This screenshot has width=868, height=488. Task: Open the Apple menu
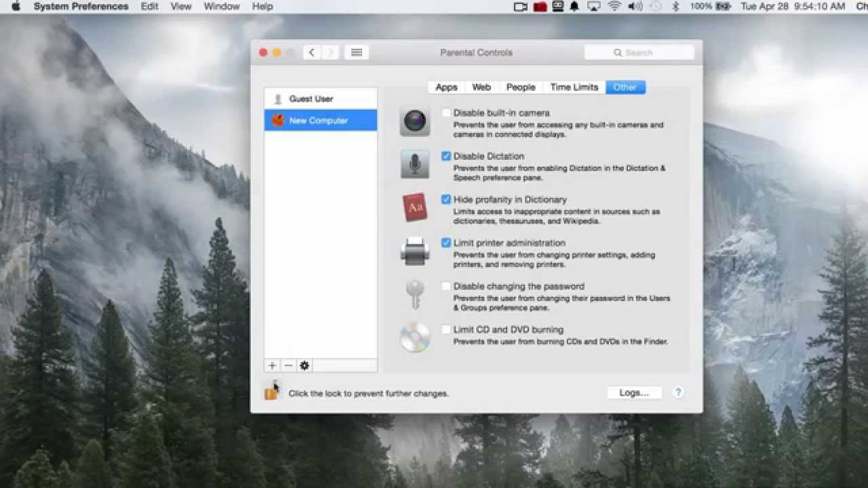16,7
